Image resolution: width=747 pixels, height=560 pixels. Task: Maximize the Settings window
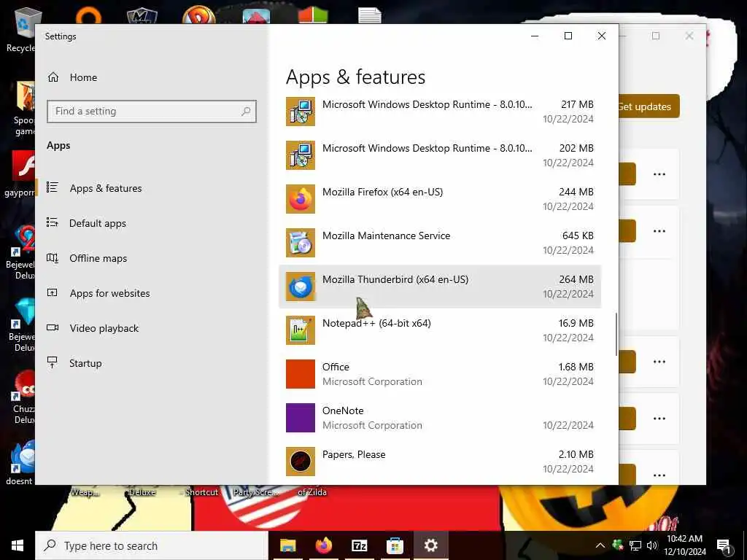(568, 36)
